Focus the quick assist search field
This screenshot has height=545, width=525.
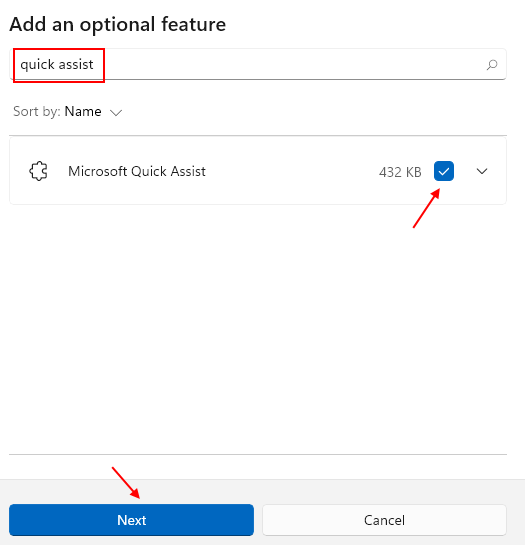click(258, 64)
